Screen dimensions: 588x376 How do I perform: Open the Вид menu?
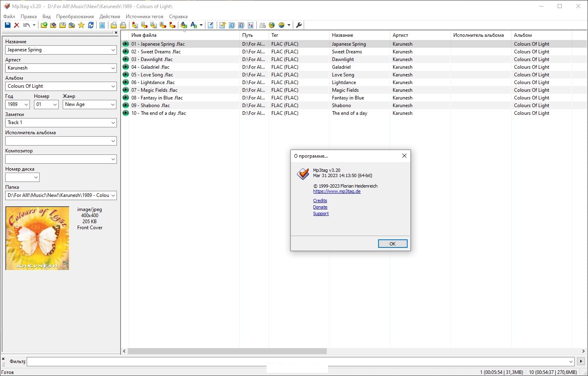47,17
